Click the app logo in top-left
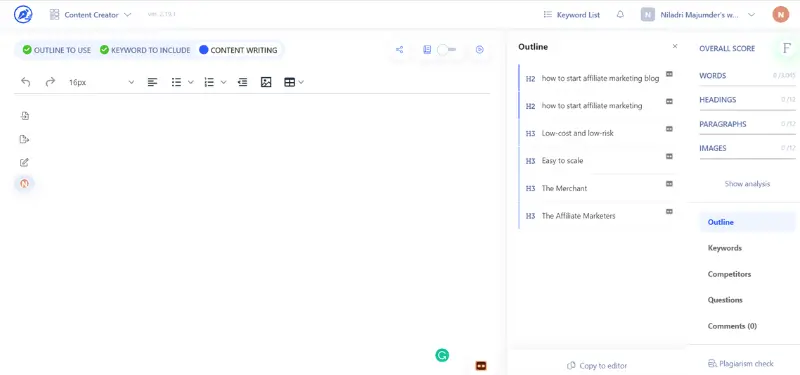The image size is (800, 375). point(23,15)
